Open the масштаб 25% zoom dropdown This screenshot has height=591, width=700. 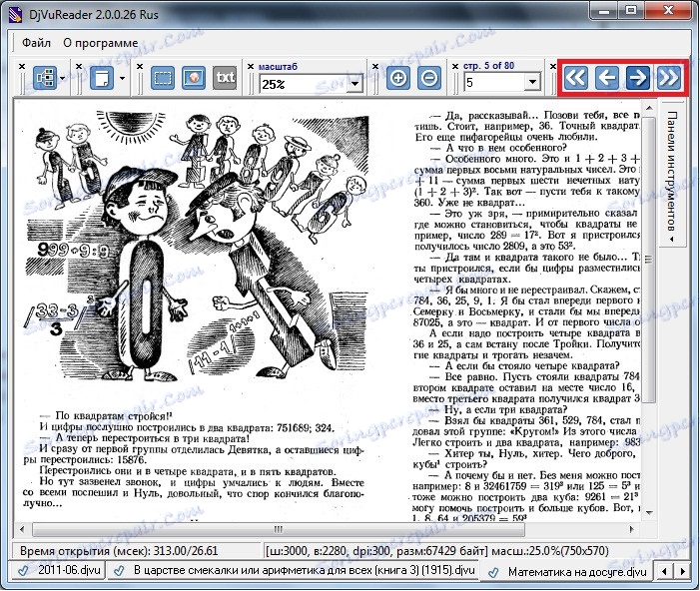pyautogui.click(x=355, y=84)
